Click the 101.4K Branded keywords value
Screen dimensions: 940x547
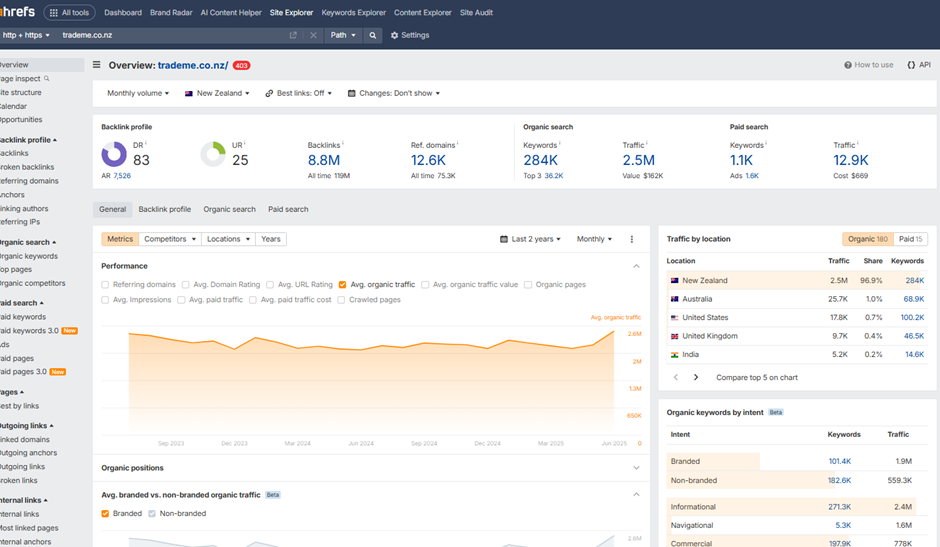[x=840, y=462]
